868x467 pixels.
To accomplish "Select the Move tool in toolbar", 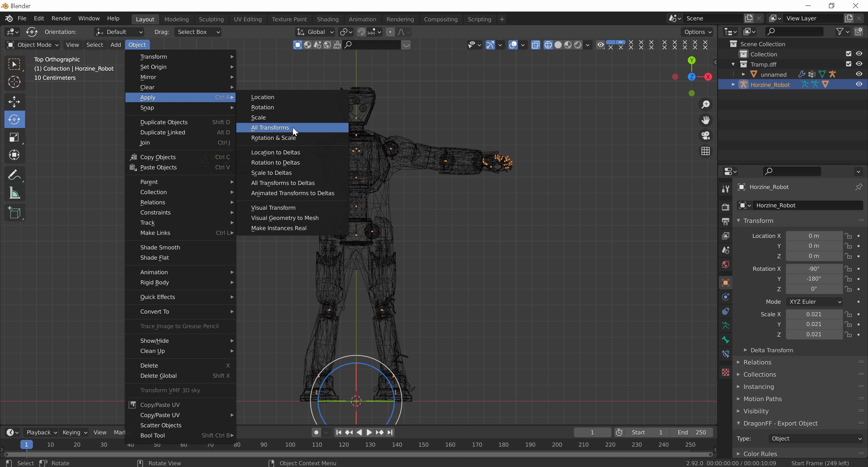I will [x=14, y=101].
